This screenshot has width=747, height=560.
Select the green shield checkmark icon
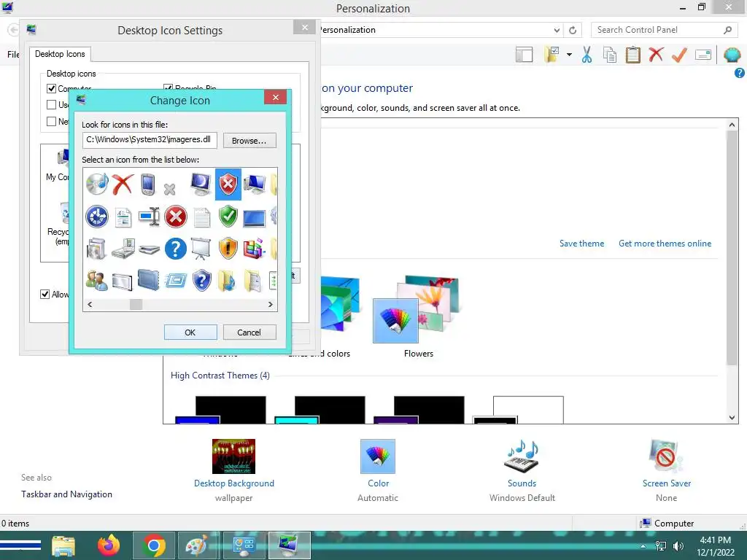(228, 216)
